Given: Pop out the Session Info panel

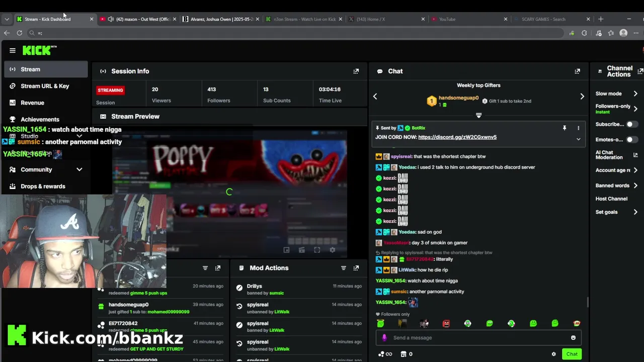Looking at the screenshot, I should [356, 71].
